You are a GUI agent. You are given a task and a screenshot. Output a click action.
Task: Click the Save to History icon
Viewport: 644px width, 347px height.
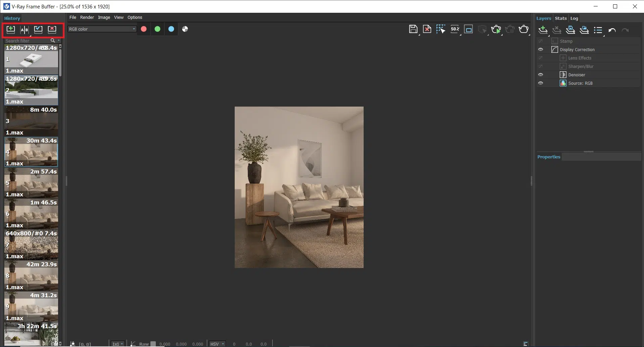point(11,30)
